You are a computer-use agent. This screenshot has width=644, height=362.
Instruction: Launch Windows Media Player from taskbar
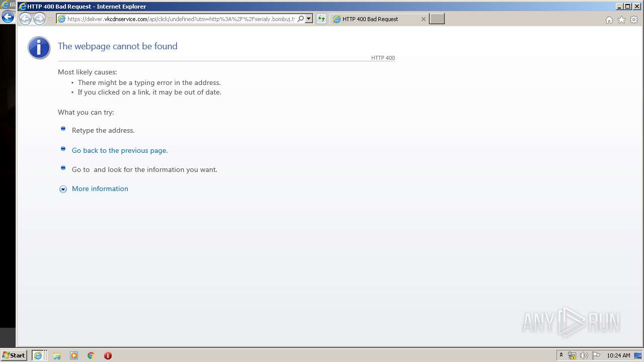point(74,355)
